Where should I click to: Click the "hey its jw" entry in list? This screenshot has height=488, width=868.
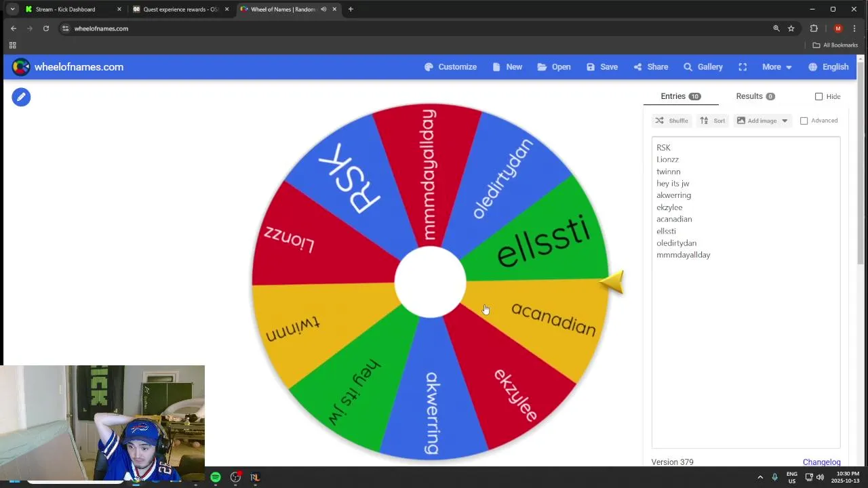(673, 184)
